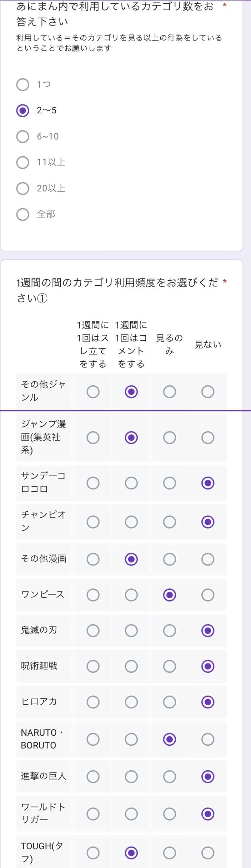Choose 見るのみ for 呪術廻戦

(x=169, y=666)
